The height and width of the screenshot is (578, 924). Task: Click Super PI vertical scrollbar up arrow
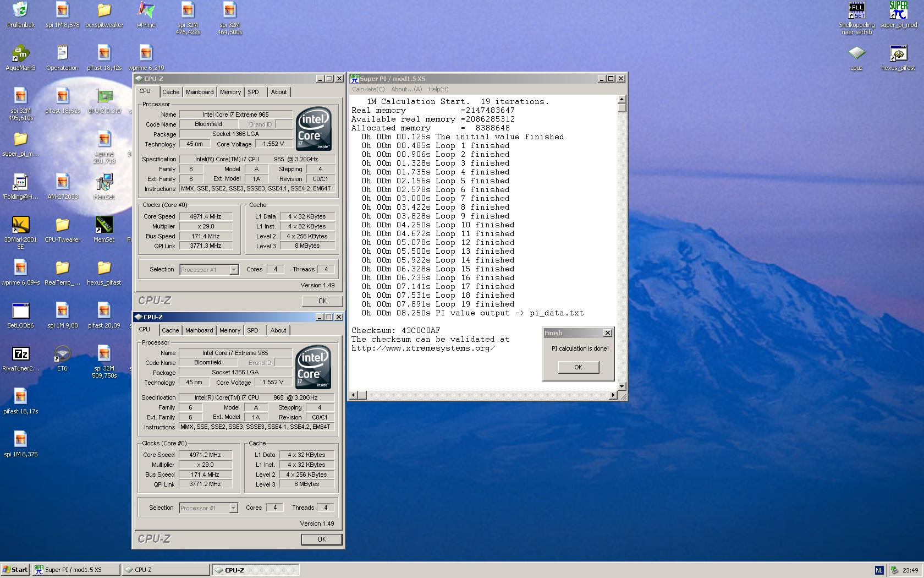click(622, 100)
